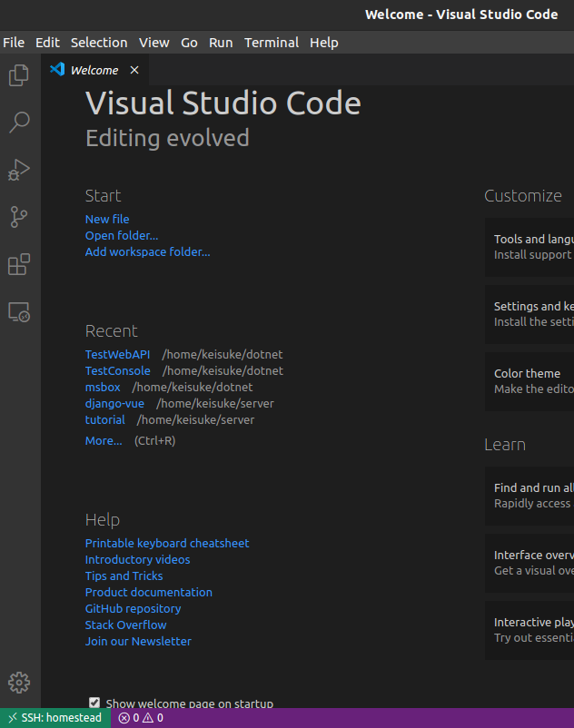574x728 pixels.
Task: Open the Edit menu
Action: point(47,43)
